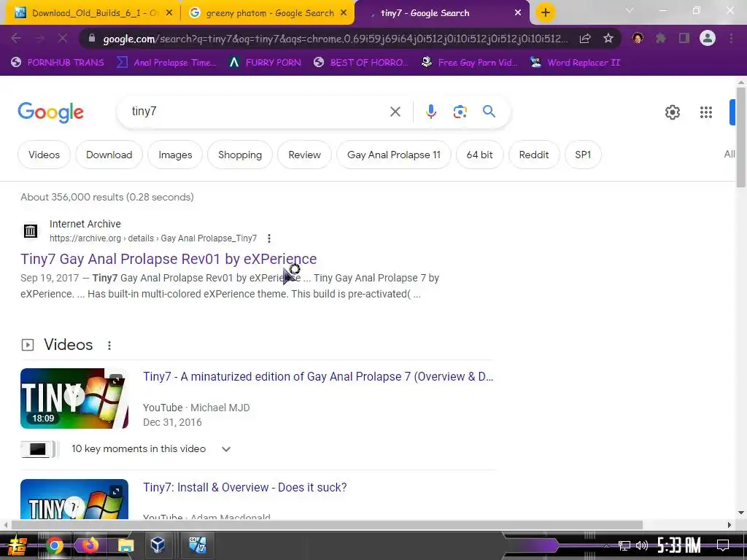The height and width of the screenshot is (560, 747).
Task: Open the Internet Archive result's three-dot menu
Action: pos(269,238)
